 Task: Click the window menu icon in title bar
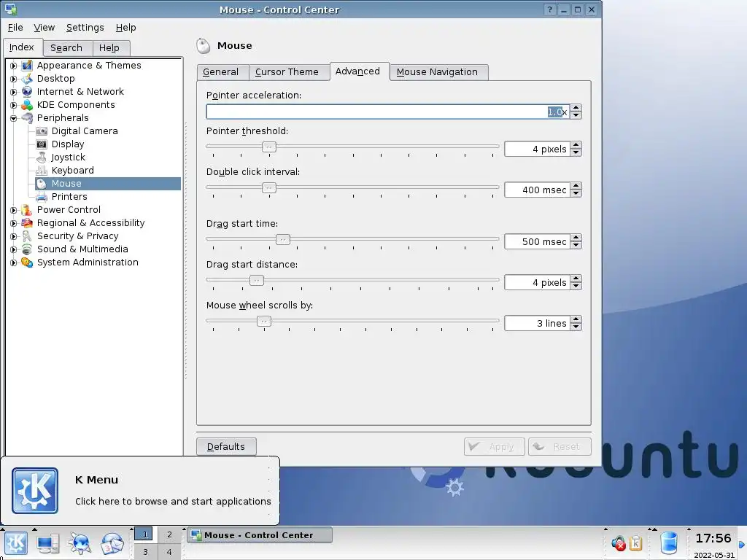click(x=10, y=9)
